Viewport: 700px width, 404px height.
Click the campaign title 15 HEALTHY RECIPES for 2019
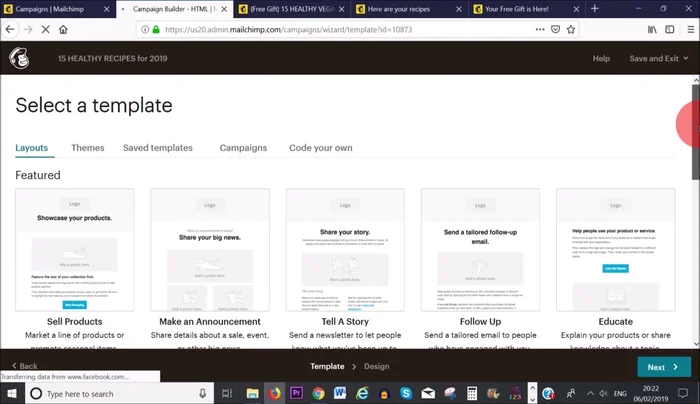click(112, 58)
